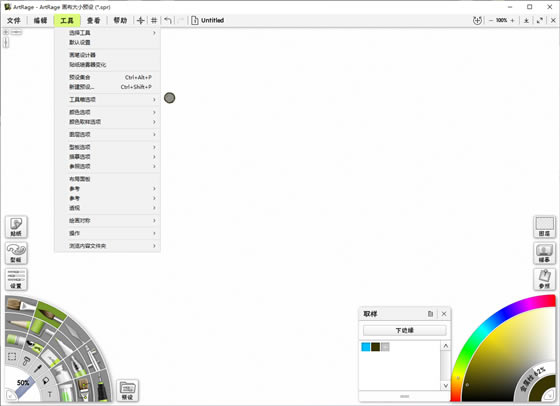Click the 下选择 button in samples panel
Viewport: 560px width, 406px height.
coord(405,330)
